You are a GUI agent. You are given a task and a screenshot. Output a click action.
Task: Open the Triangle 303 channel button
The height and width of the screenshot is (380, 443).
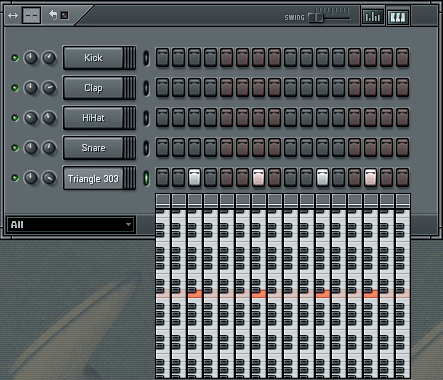[x=99, y=178]
